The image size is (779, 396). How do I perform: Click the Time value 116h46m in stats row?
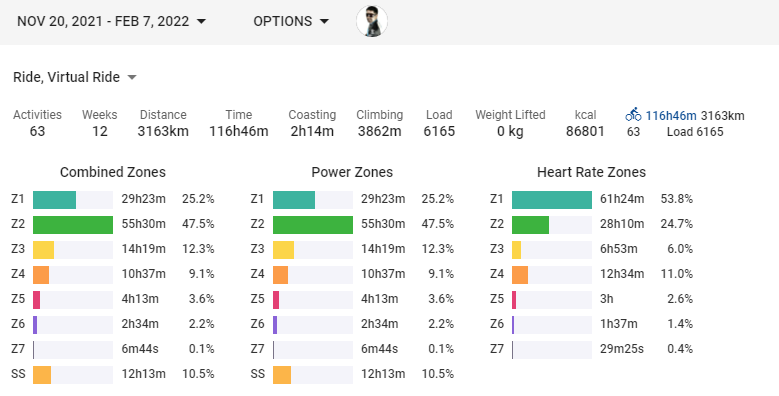(x=238, y=131)
